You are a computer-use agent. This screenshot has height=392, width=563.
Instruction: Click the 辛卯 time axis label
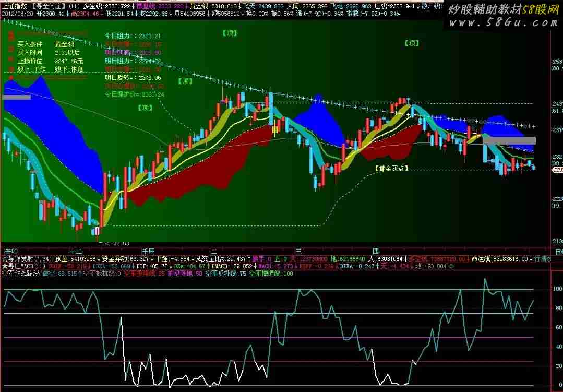click(x=11, y=251)
